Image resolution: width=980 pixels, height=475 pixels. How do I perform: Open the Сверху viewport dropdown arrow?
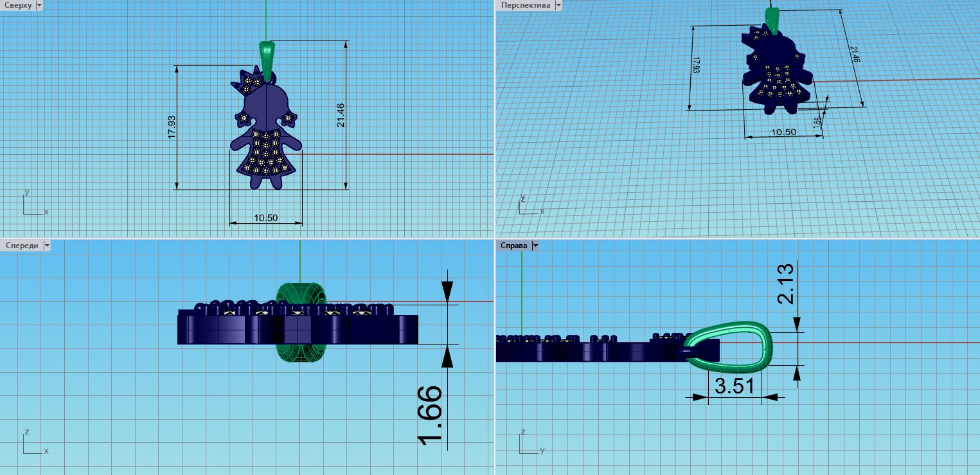40,5
